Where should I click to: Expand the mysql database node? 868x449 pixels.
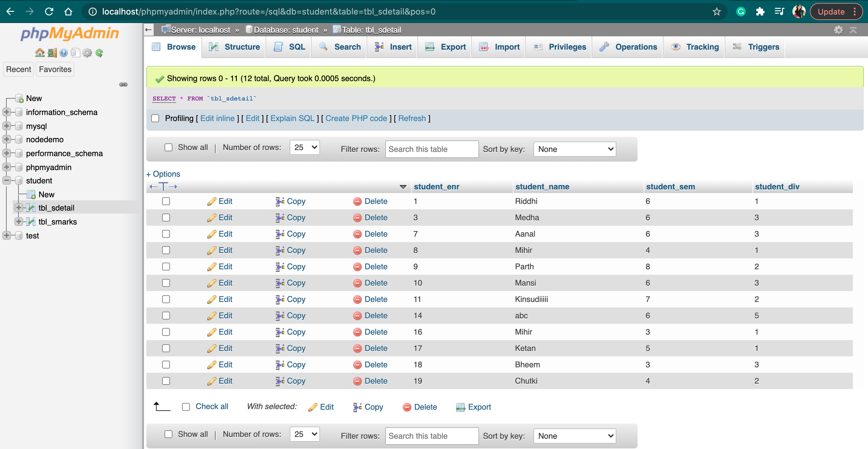pyautogui.click(x=6, y=126)
